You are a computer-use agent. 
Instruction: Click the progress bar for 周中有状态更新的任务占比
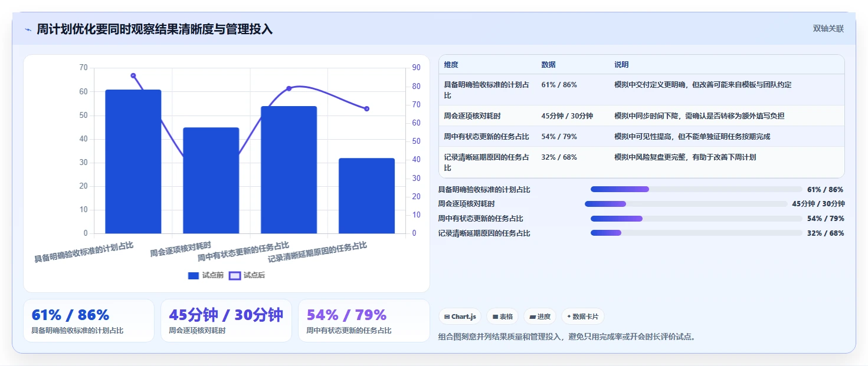[x=696, y=219]
